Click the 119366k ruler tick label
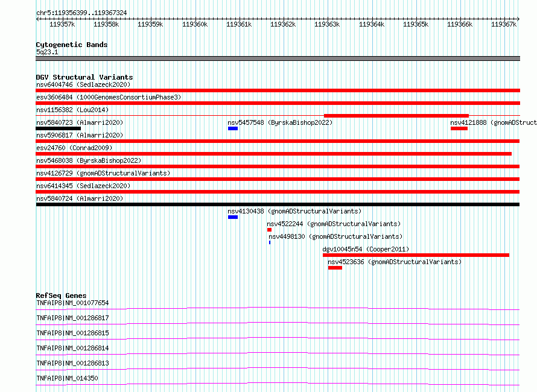537x392 pixels. pyautogui.click(x=460, y=24)
